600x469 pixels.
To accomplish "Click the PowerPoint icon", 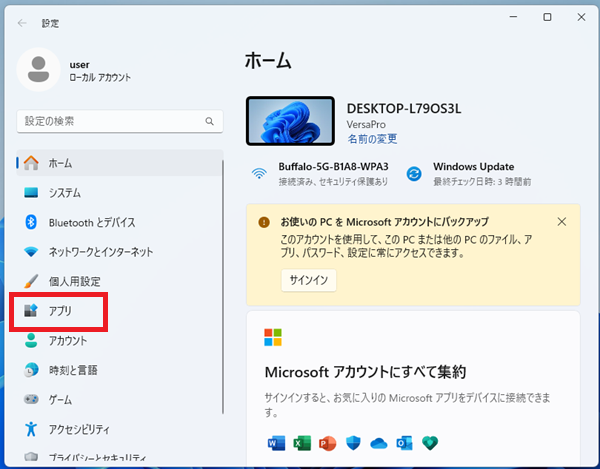I will tap(328, 443).
